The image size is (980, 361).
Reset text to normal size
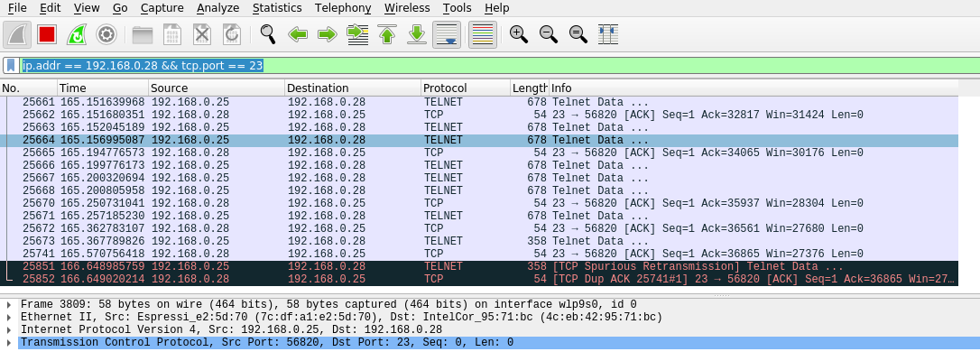tap(578, 34)
